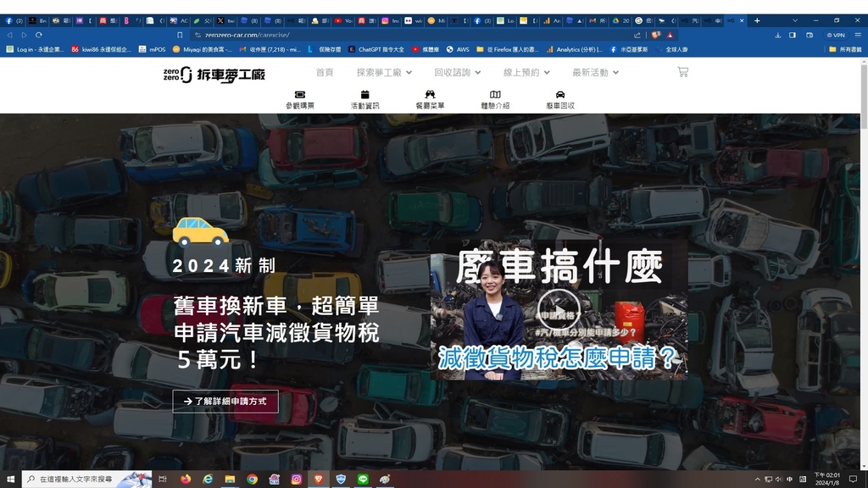Open Instagram from the taskbar

coord(296,480)
